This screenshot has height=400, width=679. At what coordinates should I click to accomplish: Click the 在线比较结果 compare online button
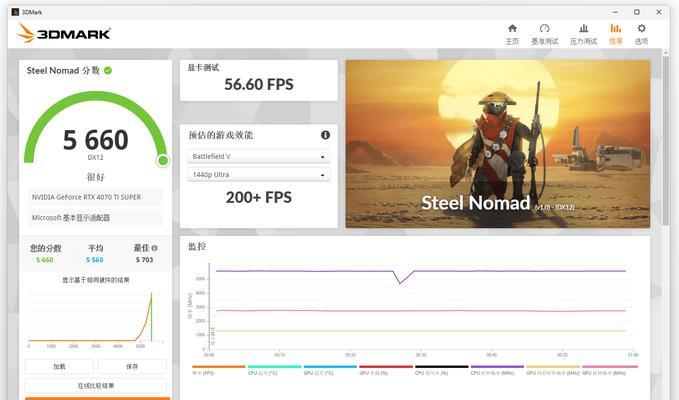(96, 385)
